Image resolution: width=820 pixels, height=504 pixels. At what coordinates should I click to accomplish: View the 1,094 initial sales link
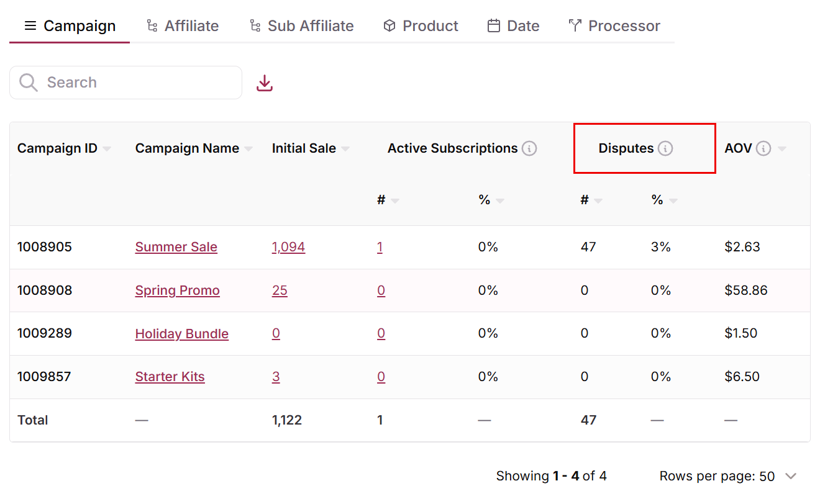click(288, 247)
